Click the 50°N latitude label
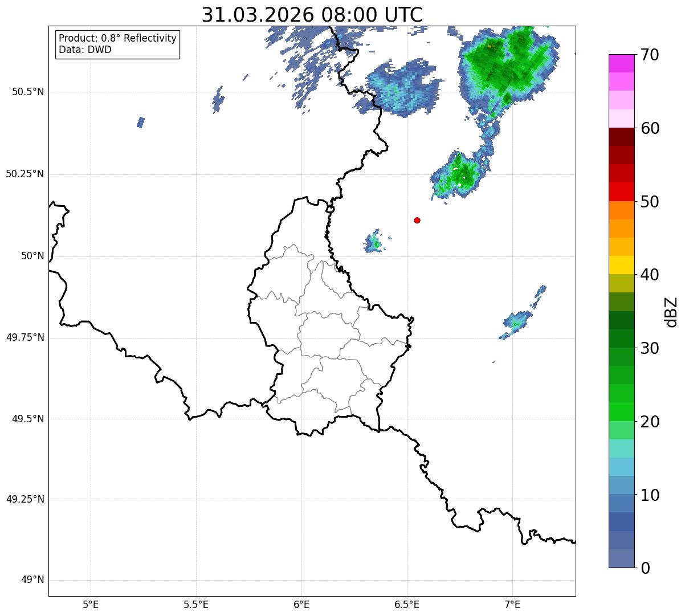685x616 pixels. [32, 256]
